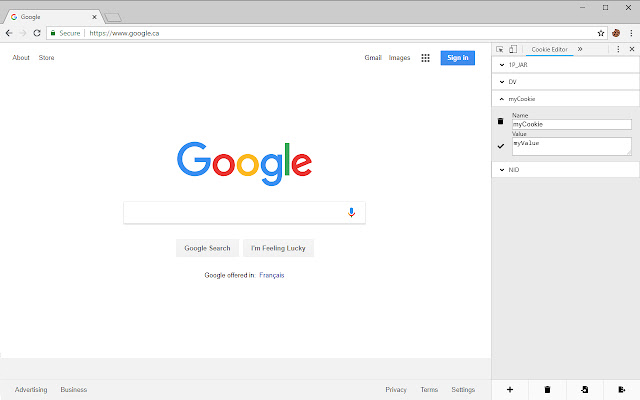
Task: Import cookies using the import icon
Action: click(x=584, y=389)
